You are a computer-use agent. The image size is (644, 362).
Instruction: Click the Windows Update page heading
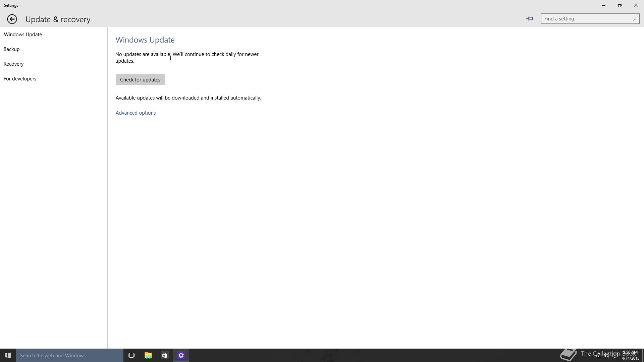click(x=145, y=40)
